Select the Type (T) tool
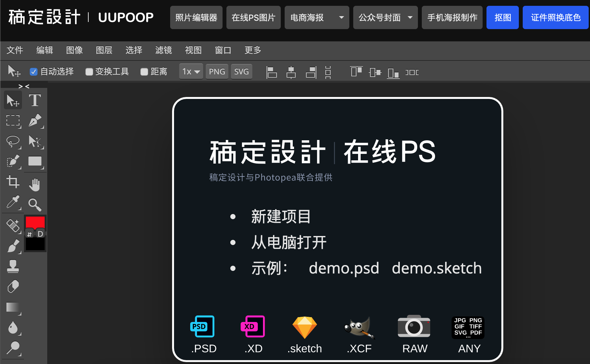The image size is (590, 364). point(35,100)
